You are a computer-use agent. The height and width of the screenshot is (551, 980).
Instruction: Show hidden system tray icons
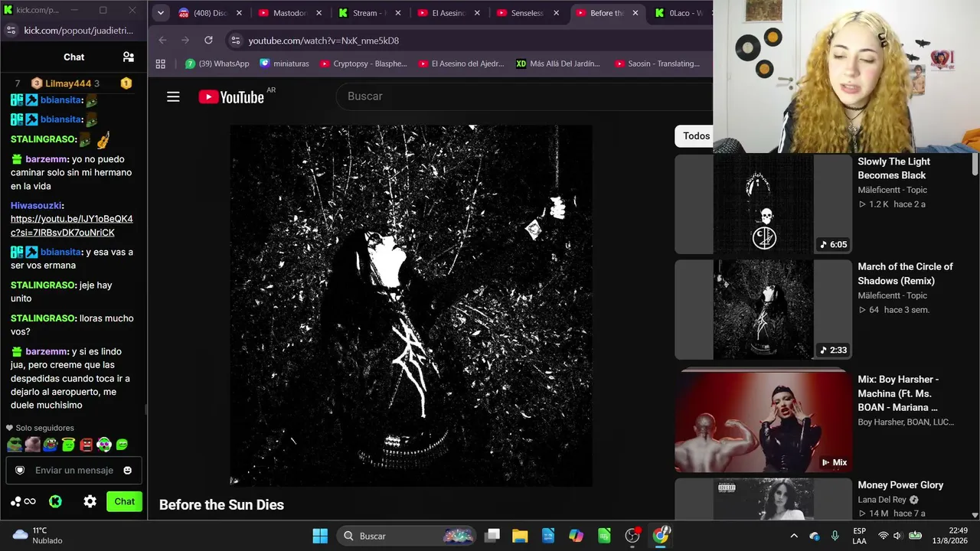click(x=794, y=536)
